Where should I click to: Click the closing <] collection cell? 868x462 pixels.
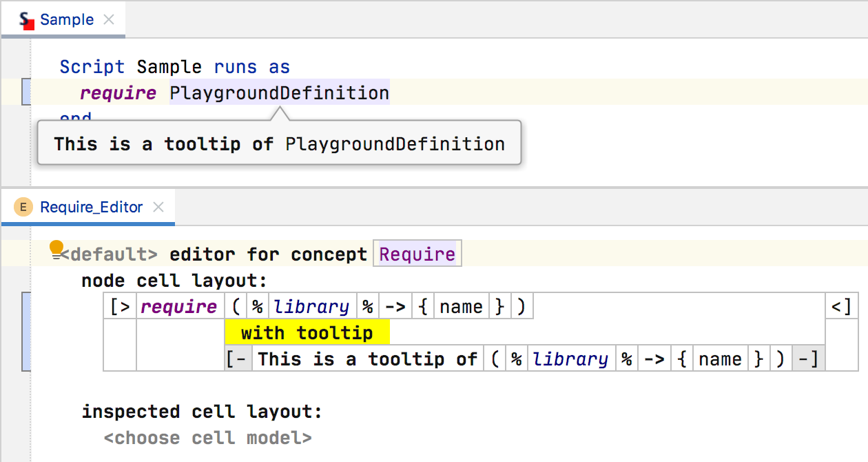(x=841, y=307)
